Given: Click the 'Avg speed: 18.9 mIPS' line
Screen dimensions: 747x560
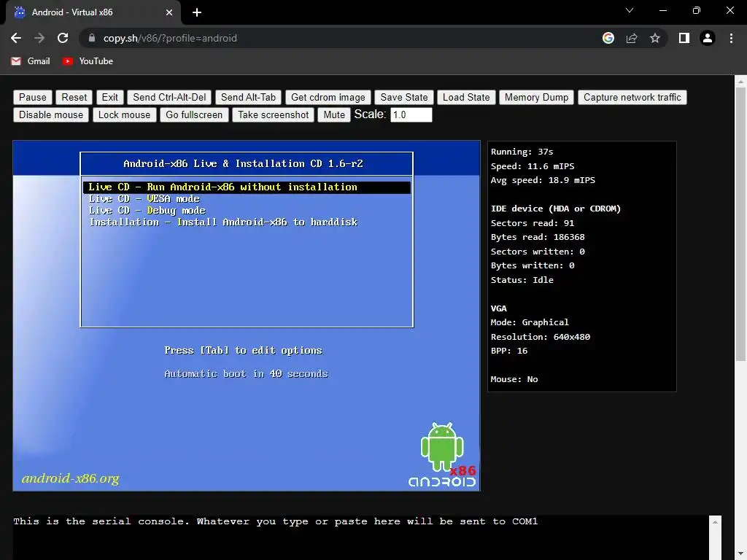Looking at the screenshot, I should point(543,180).
